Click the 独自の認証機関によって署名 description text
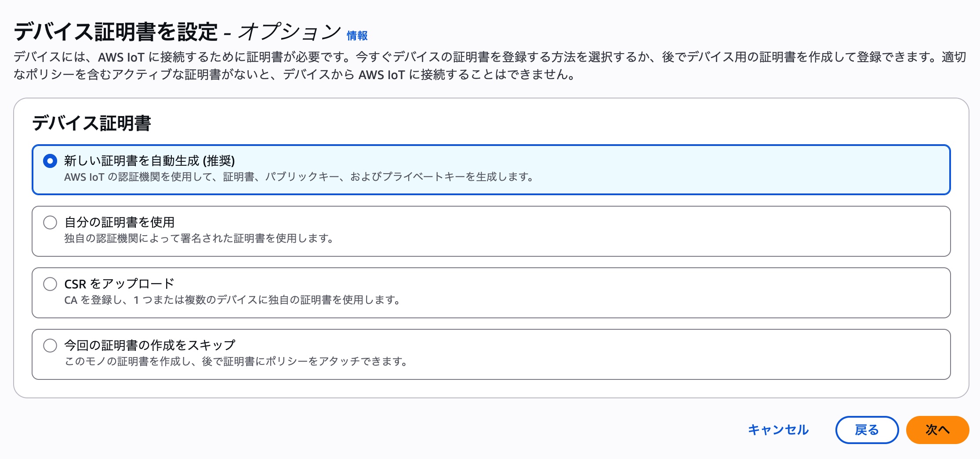The image size is (980, 459). (199, 239)
